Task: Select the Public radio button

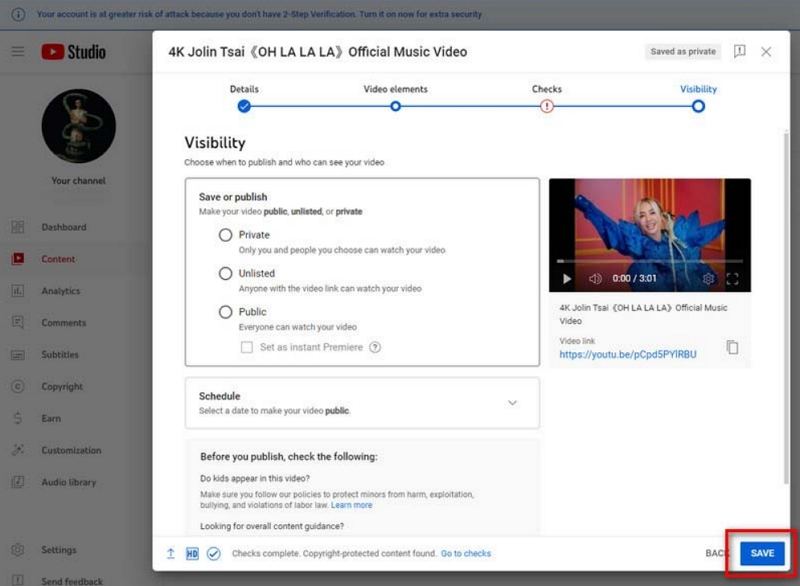Action: 226,312
